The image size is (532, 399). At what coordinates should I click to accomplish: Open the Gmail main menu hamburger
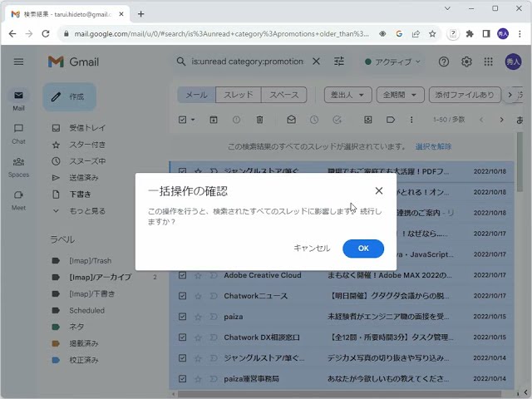pyautogui.click(x=18, y=62)
